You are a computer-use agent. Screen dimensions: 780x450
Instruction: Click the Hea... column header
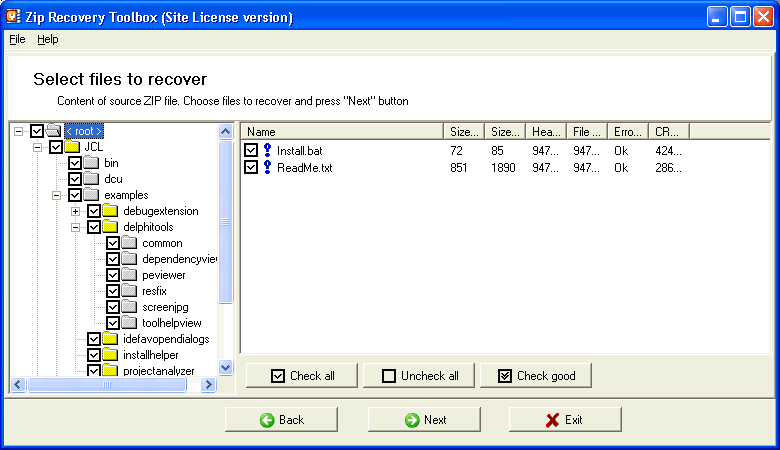[546, 131]
